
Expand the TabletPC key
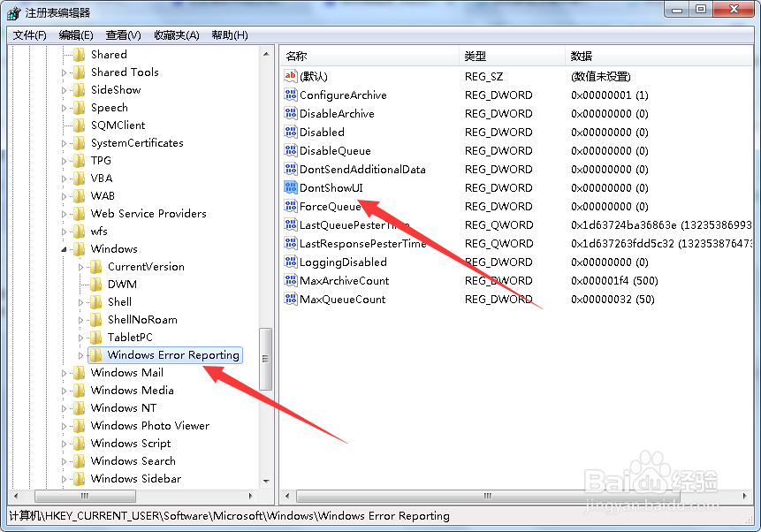tap(81, 338)
